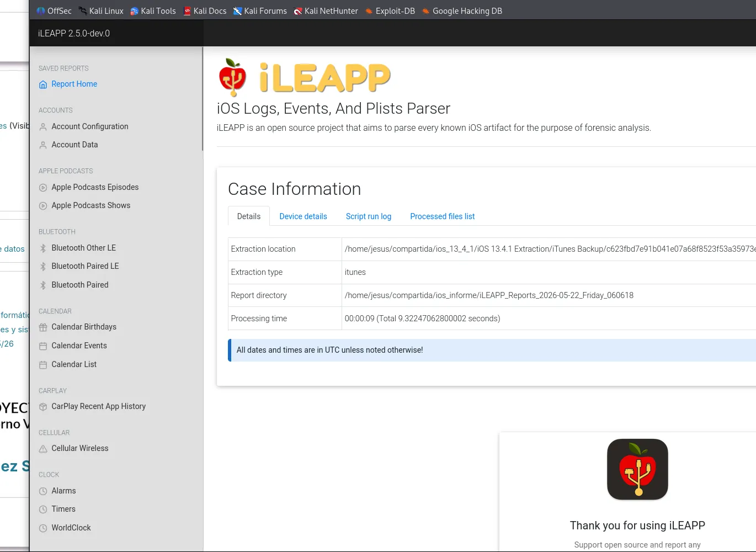756x552 pixels.
Task: Open CarPlay Recent App History report
Action: tap(99, 406)
